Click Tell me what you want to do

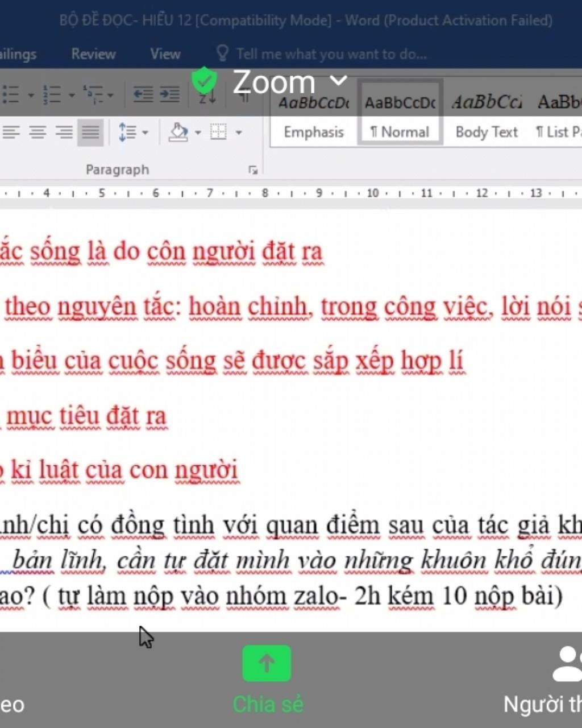pyautogui.click(x=331, y=54)
